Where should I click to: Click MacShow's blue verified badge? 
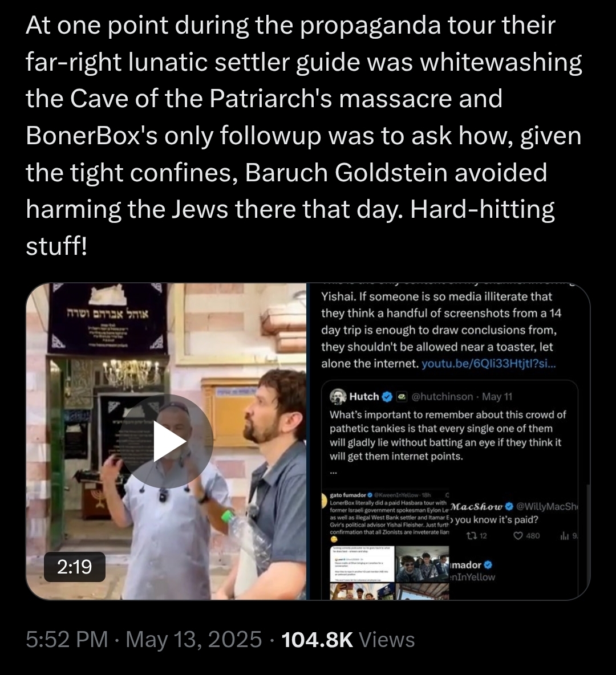(509, 506)
